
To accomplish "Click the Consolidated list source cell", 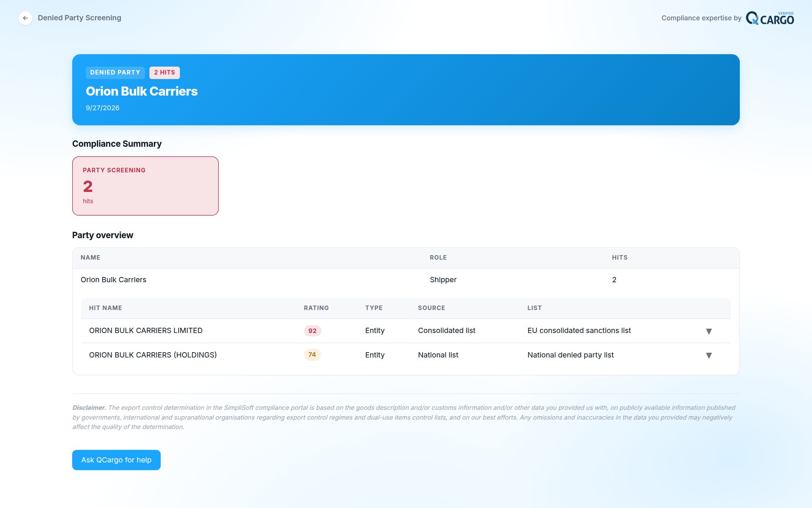I will tap(447, 330).
